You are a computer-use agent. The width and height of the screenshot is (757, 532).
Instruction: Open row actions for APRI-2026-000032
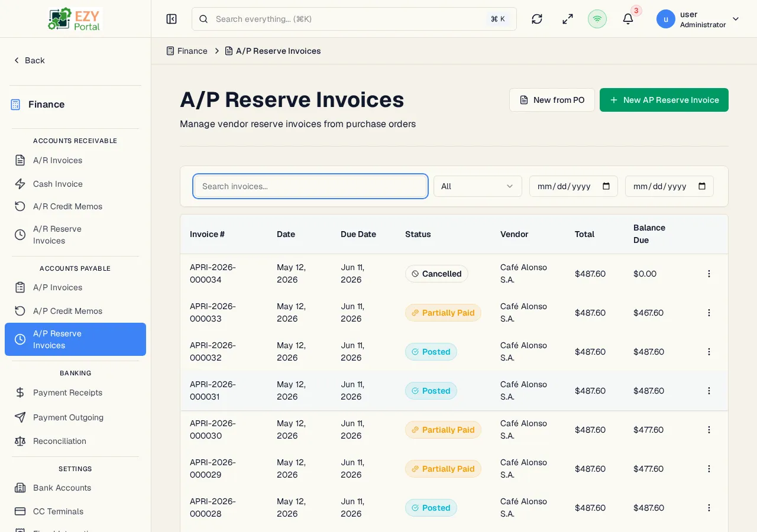pyautogui.click(x=709, y=352)
